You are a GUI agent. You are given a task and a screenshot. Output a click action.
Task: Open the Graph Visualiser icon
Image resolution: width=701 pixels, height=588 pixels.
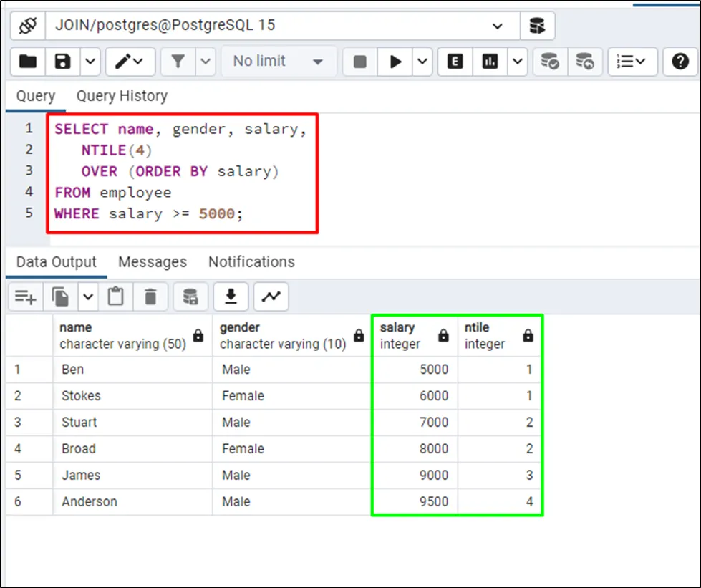[271, 297]
